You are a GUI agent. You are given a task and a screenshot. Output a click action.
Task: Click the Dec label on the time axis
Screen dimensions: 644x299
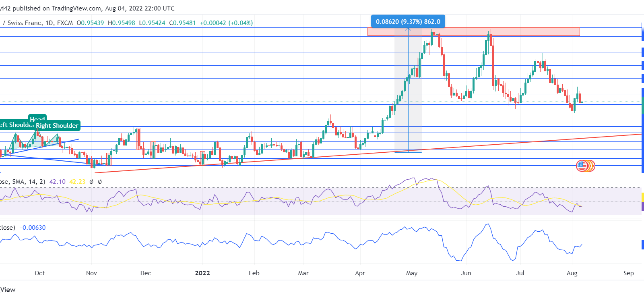(146, 273)
